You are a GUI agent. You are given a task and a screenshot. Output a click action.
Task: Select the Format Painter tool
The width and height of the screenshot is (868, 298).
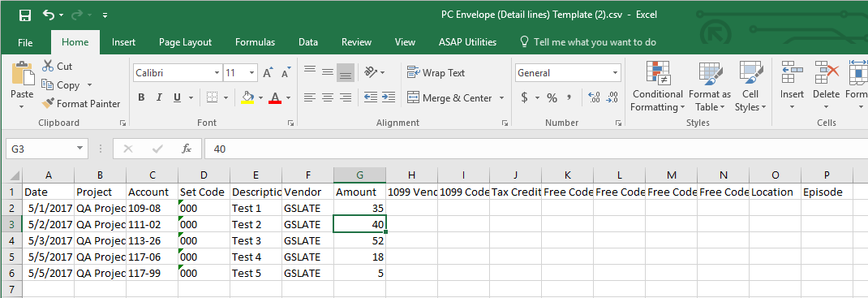(x=81, y=104)
